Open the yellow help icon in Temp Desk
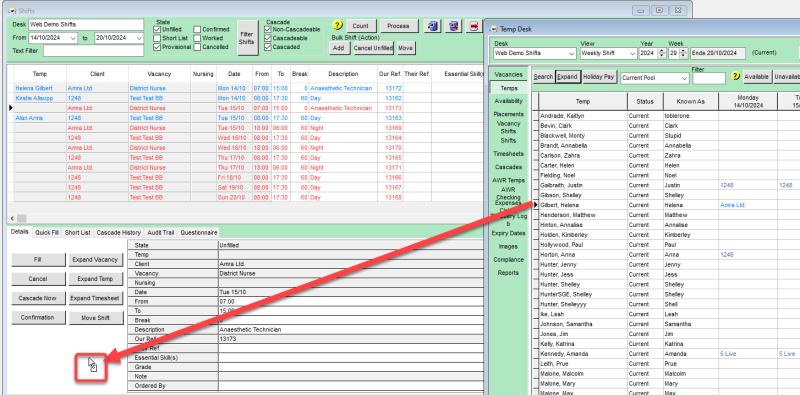Viewport: 800px width, 395px height. coord(735,77)
